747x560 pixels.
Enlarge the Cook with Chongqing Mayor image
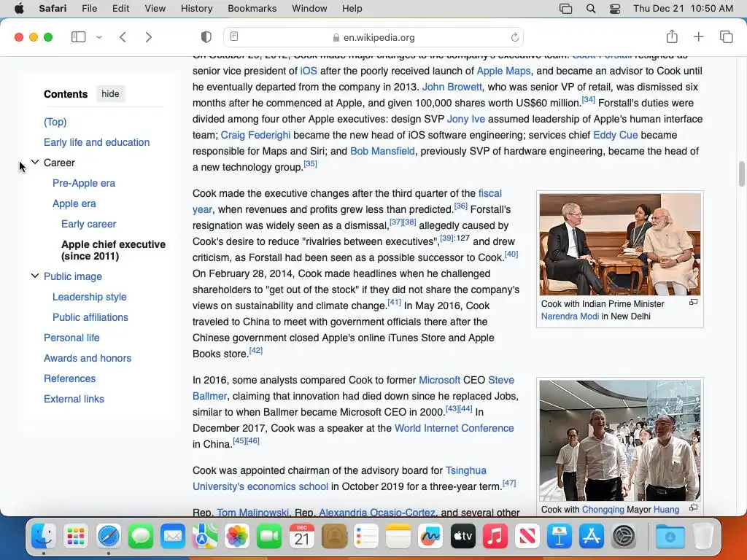(x=693, y=507)
